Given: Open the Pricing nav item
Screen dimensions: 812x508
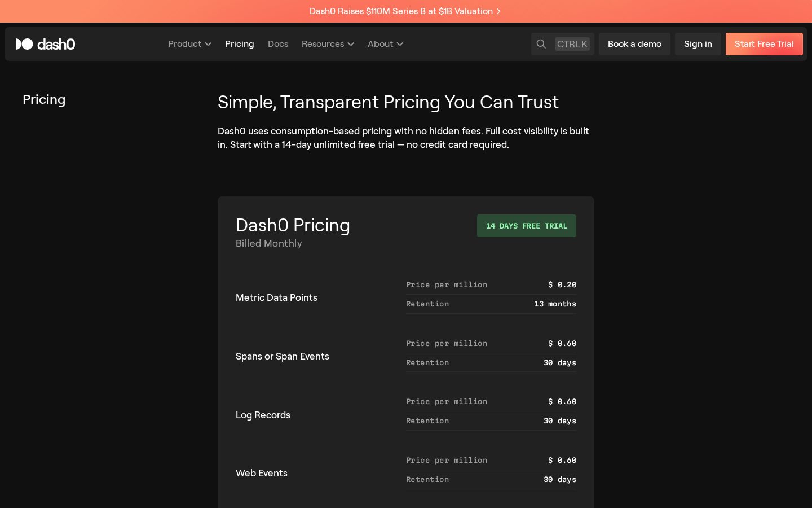Looking at the screenshot, I should (240, 44).
